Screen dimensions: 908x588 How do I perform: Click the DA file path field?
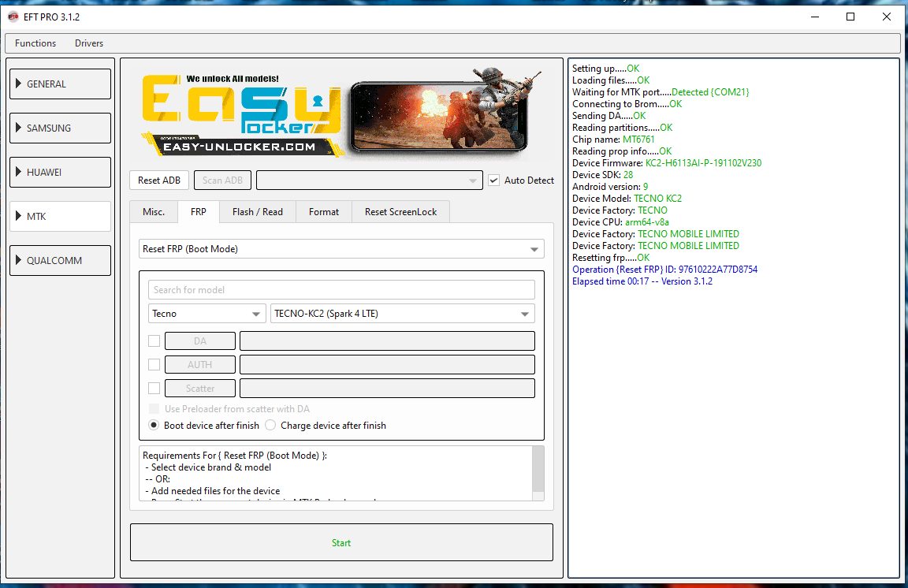(x=388, y=341)
